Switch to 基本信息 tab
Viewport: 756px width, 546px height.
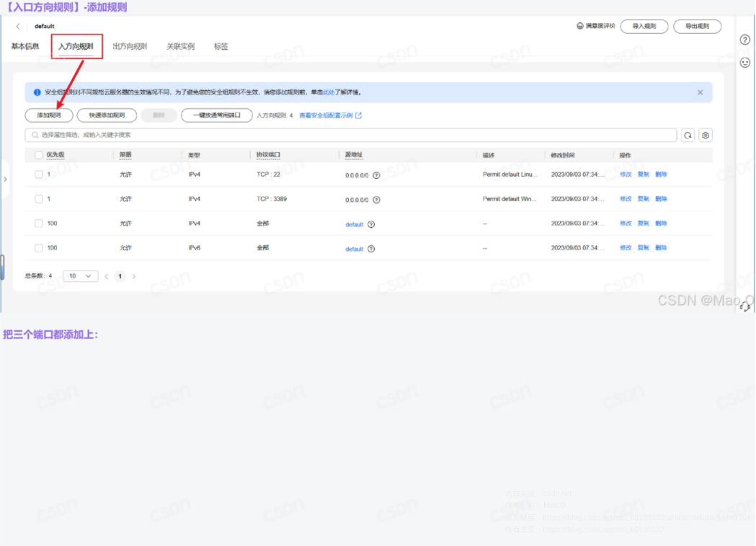coord(25,46)
